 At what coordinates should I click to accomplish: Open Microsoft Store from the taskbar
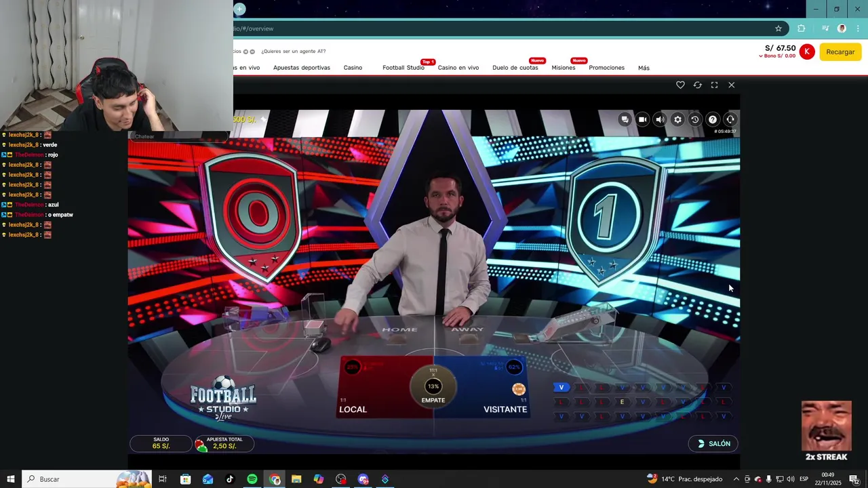tap(185, 479)
